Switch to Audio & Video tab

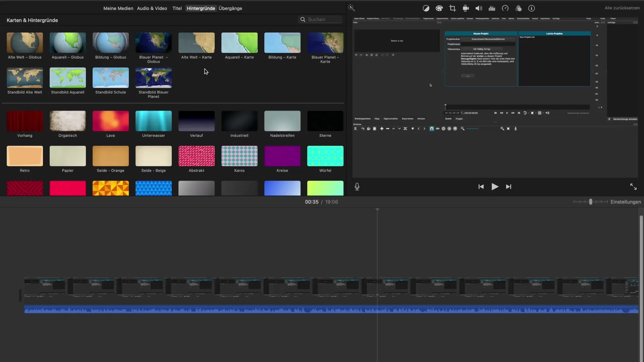click(x=152, y=8)
